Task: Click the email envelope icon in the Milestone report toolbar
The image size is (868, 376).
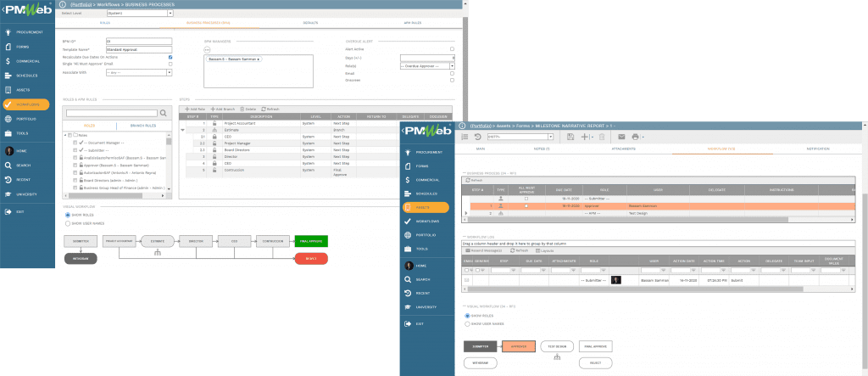Action: pos(621,137)
